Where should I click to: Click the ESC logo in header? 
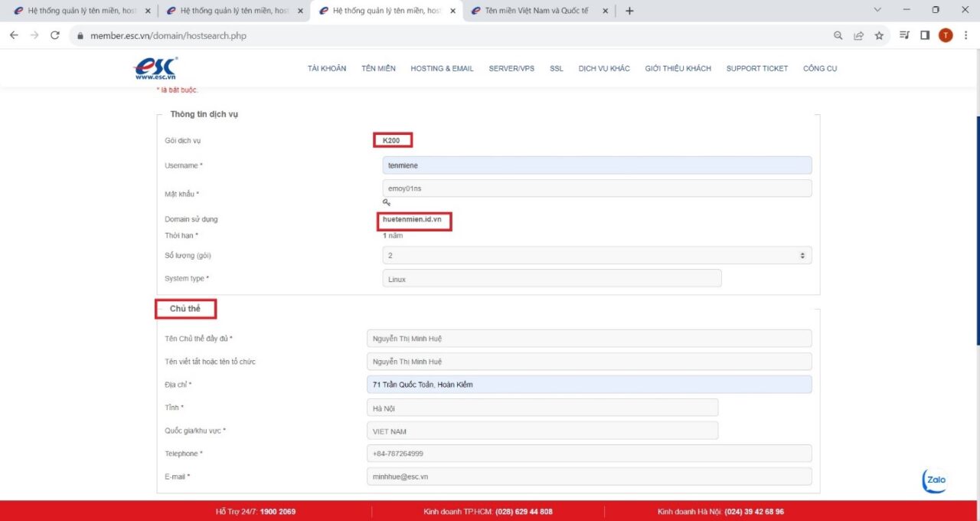pyautogui.click(x=155, y=68)
